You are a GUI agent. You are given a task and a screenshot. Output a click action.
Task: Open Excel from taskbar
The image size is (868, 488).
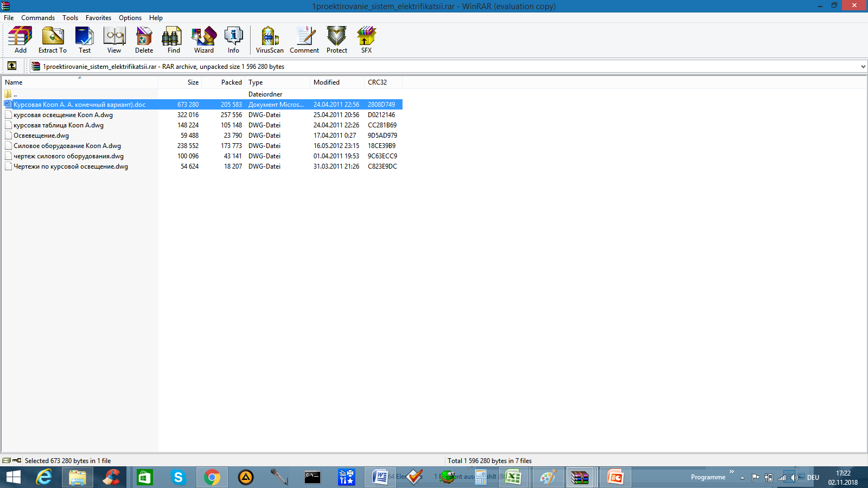tap(513, 477)
